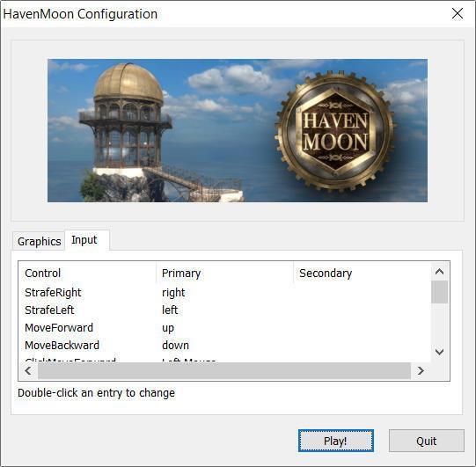Select the Input tab

click(x=87, y=240)
